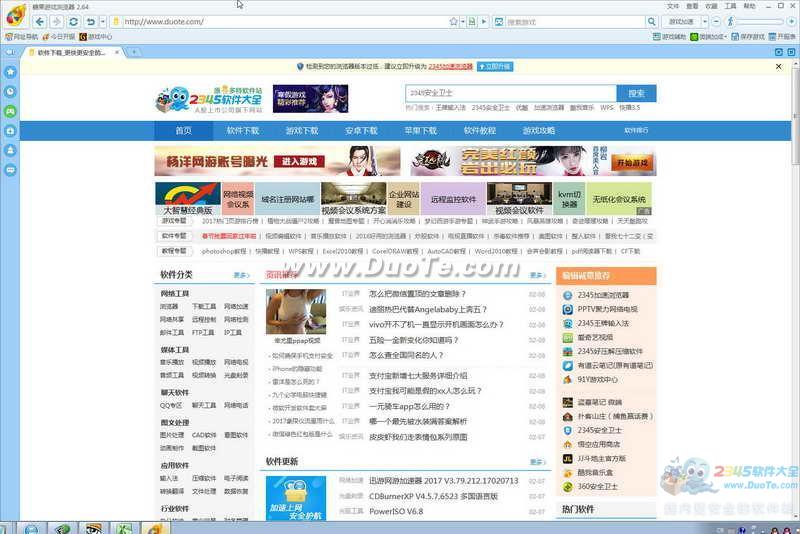Reload the page with the refresh icon
Screen dimensions: 800x534
coord(73,21)
